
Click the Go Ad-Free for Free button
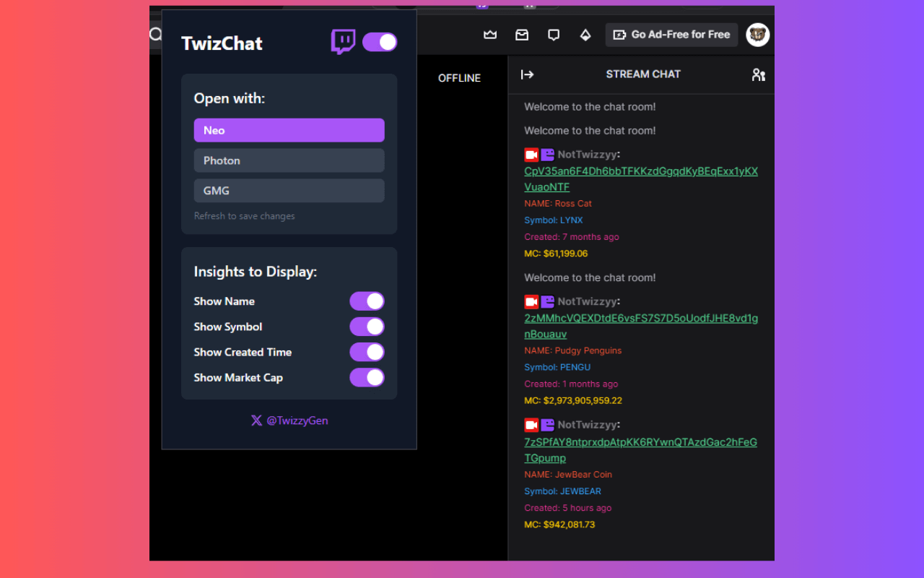(671, 35)
